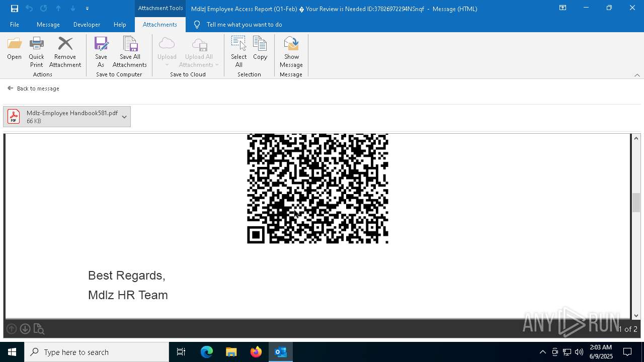The image size is (644, 362).
Task: Switch to Outlook in taskbar
Action: coord(281,352)
